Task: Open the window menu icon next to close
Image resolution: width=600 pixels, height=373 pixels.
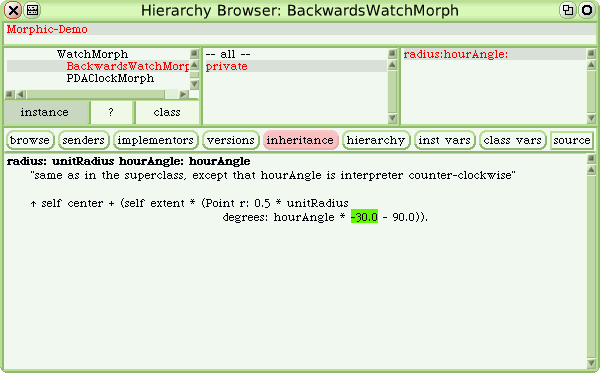Action: coord(32,10)
